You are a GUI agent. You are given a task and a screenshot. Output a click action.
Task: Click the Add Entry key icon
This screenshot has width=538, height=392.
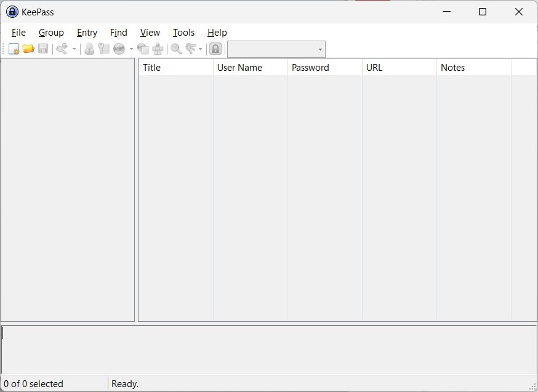62,49
